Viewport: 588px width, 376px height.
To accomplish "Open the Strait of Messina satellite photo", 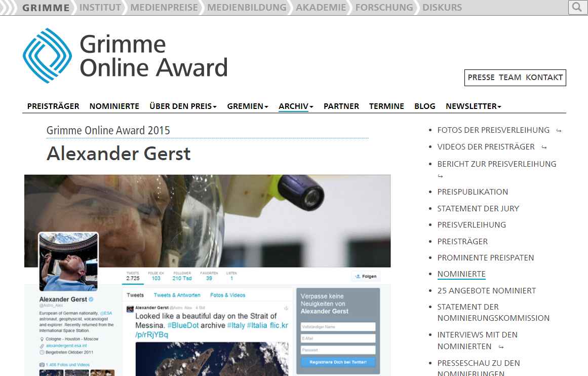I will click(212, 359).
